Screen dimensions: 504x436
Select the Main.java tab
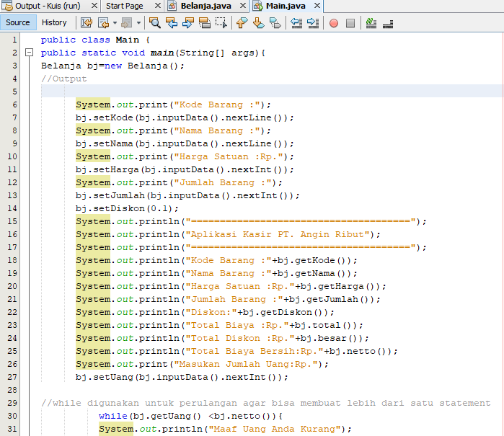point(286,6)
